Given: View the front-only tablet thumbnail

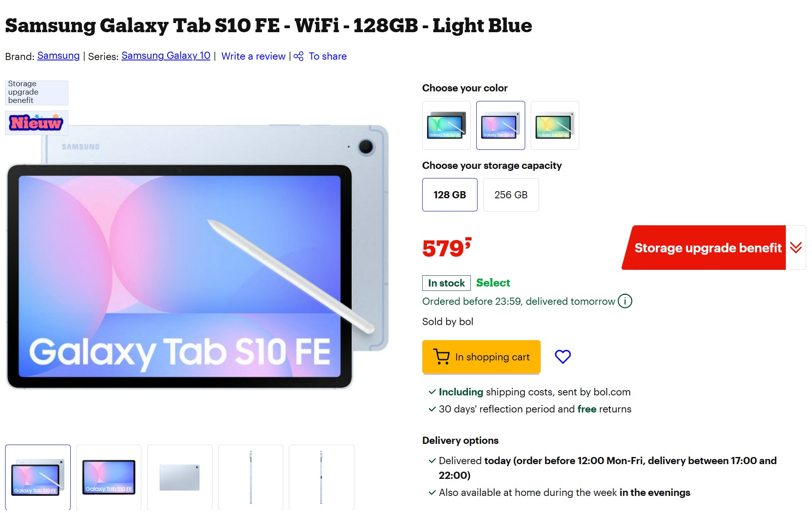Looking at the screenshot, I should (109, 477).
